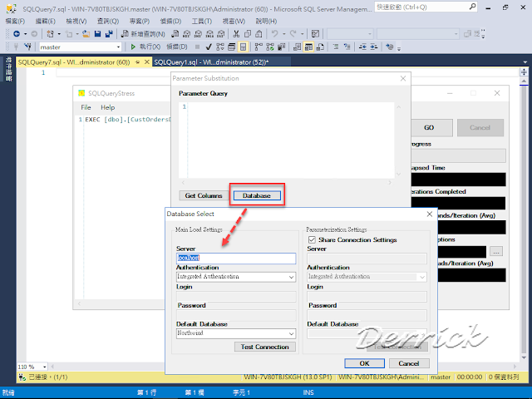Image resolution: width=532 pixels, height=399 pixels.
Task: Select the Results to Text icon
Action: [298, 47]
